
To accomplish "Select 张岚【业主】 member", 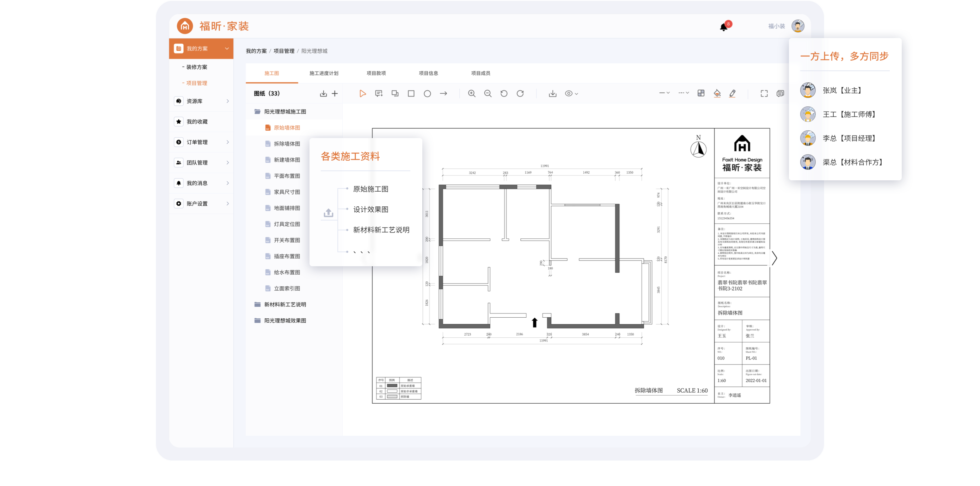I will coord(833,91).
